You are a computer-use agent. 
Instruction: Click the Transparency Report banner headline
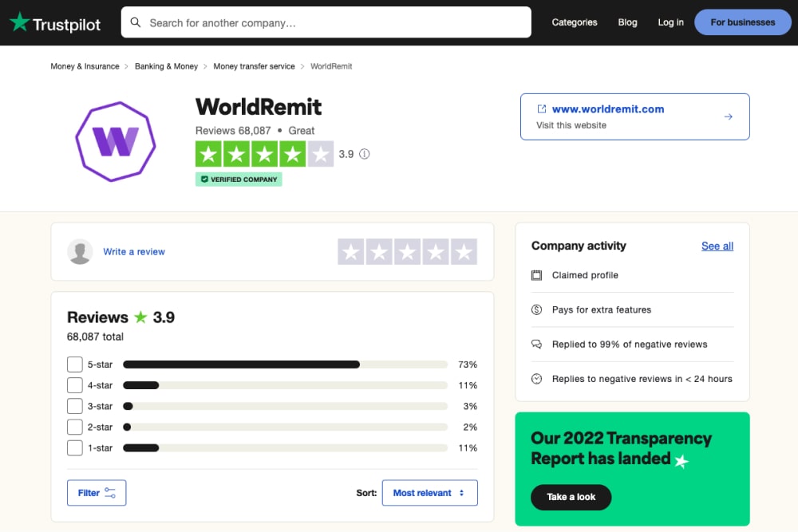click(x=621, y=448)
